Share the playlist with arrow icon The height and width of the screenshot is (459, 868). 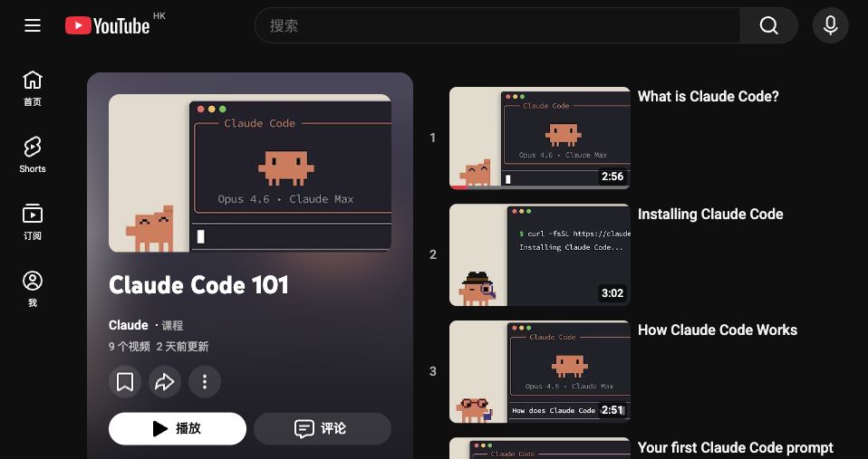(x=165, y=381)
